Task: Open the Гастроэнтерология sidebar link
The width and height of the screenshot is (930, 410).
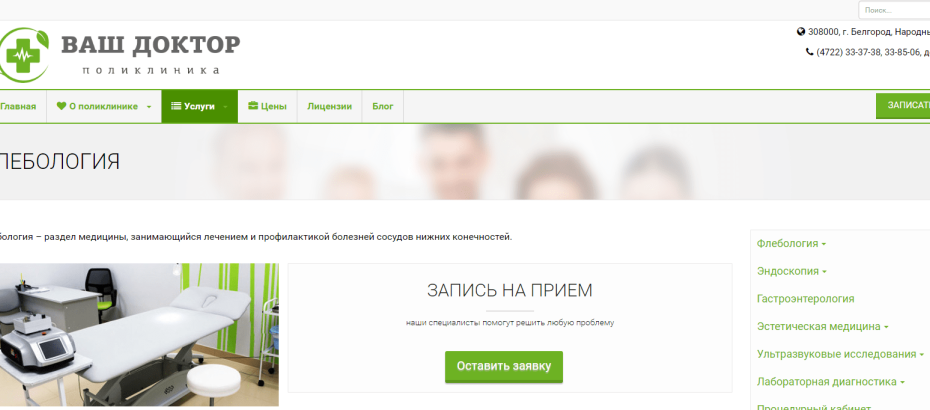Action: coord(805,299)
